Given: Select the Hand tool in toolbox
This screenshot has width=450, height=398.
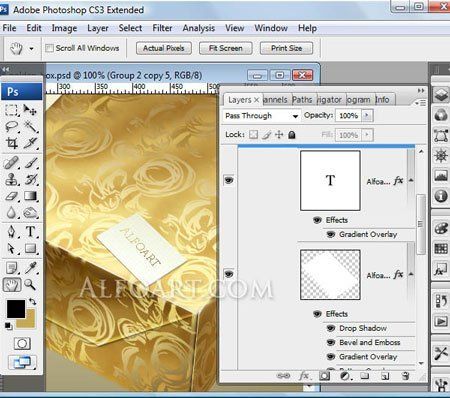Looking at the screenshot, I should tap(12, 285).
